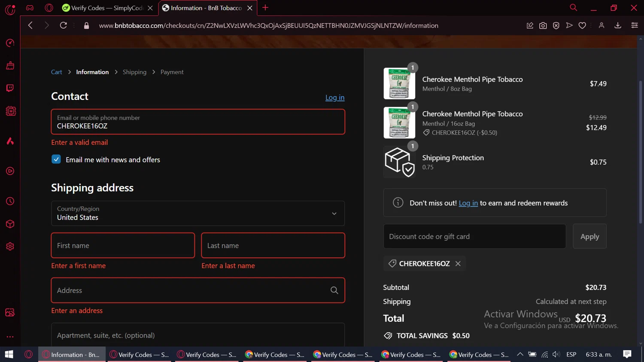This screenshot has height=362, width=644.
Task: Focus the First name field
Action: point(123,245)
